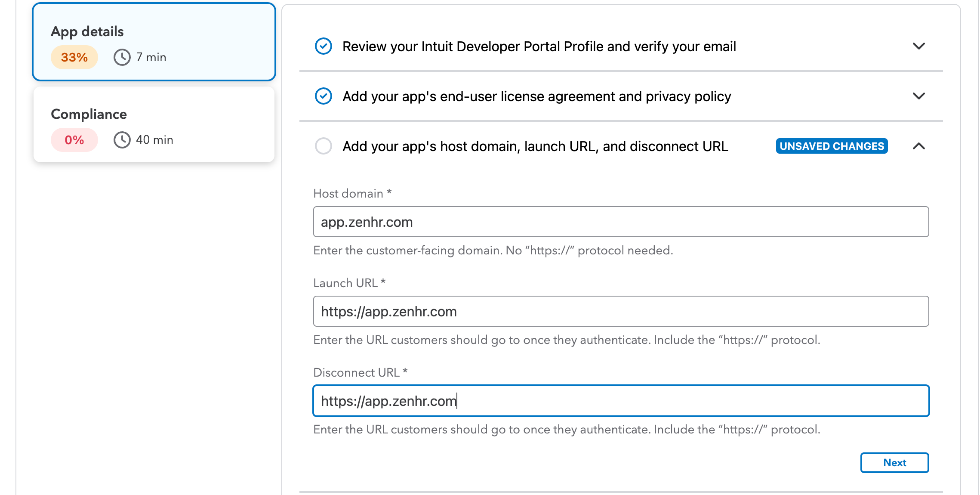Click the UNSAVED CHANGES badge

[832, 146]
